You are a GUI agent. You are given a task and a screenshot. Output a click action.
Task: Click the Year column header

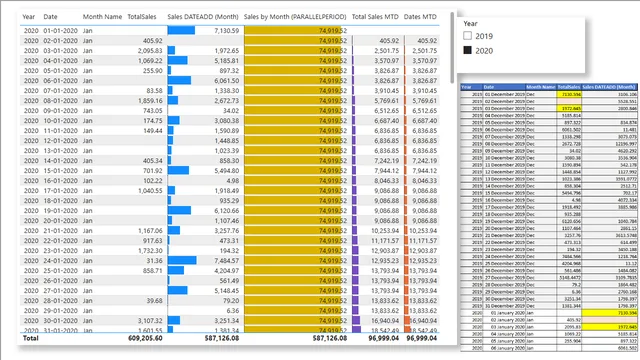tap(29, 17)
